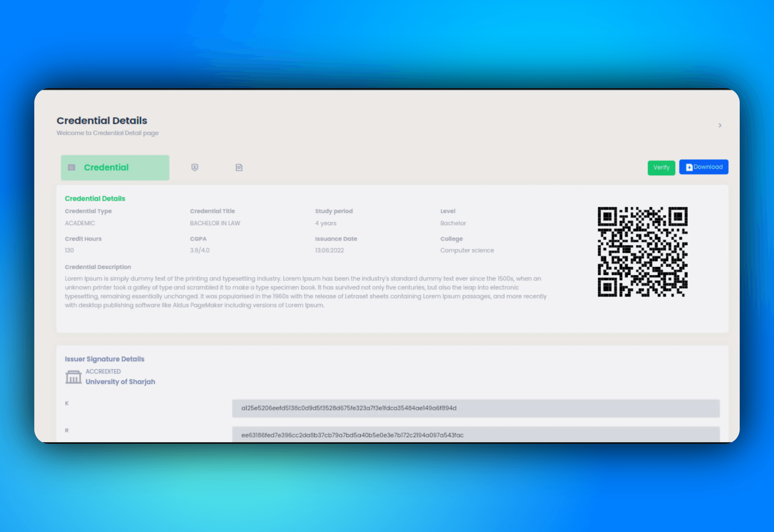This screenshot has width=774, height=532.
Task: Open the document file tab icon
Action: pyautogui.click(x=239, y=167)
